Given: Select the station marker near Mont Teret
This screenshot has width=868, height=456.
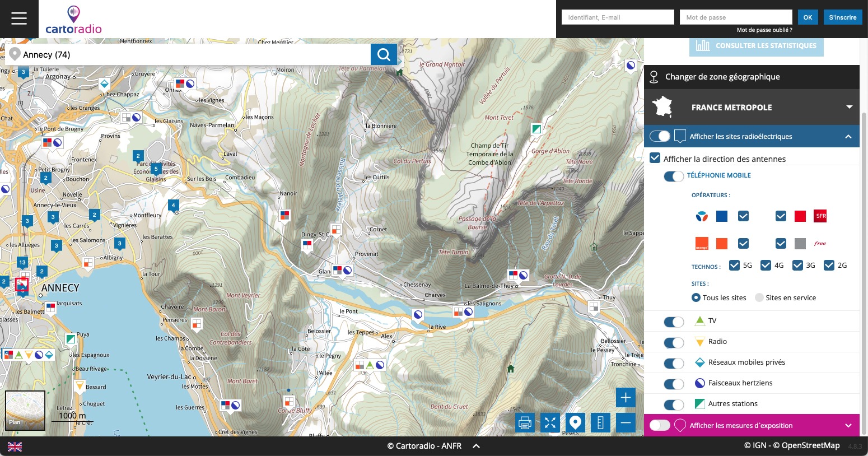Looking at the screenshot, I should click(x=536, y=129).
